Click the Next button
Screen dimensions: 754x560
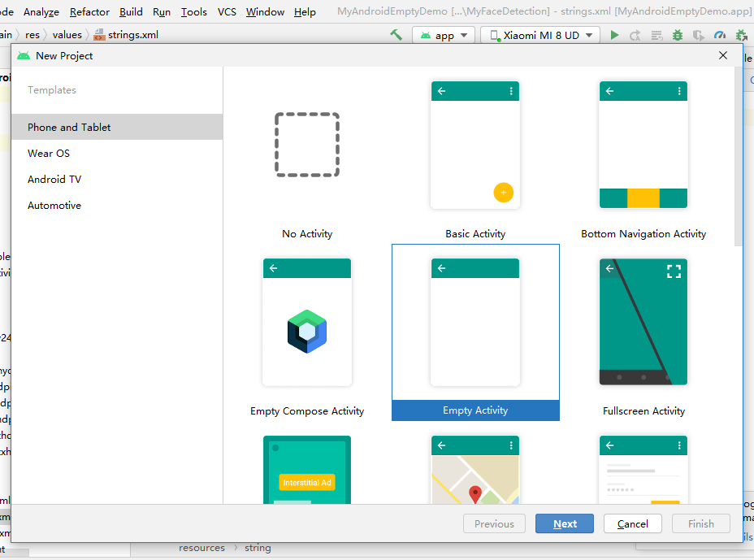click(565, 523)
